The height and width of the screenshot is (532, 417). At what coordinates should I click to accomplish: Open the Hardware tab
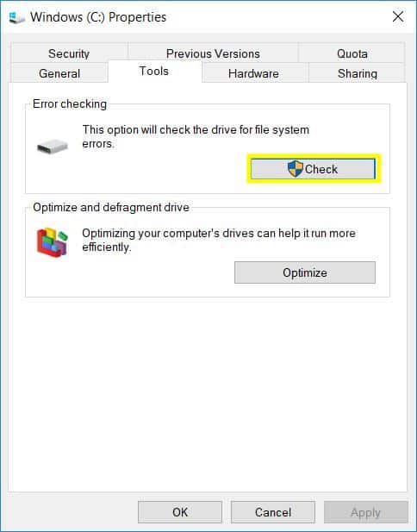click(x=253, y=73)
